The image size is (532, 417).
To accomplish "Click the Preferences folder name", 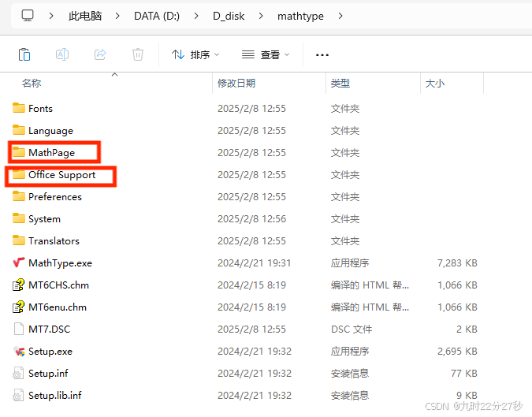I will pos(55,197).
